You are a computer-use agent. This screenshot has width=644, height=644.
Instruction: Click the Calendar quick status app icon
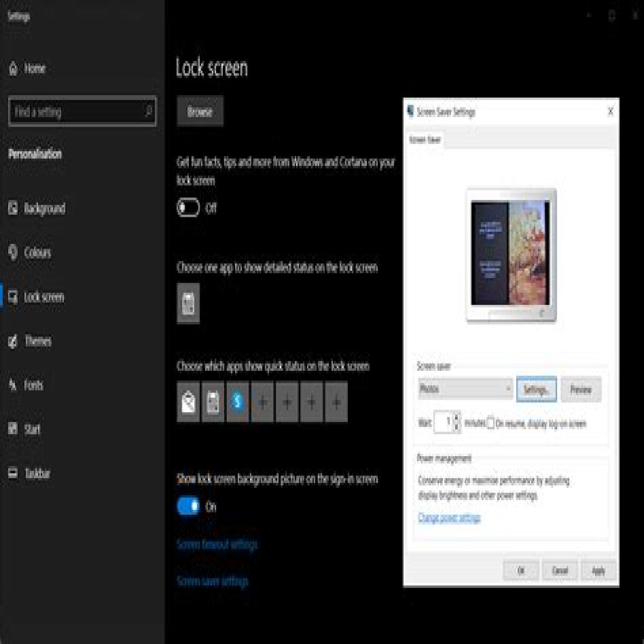tap(213, 402)
